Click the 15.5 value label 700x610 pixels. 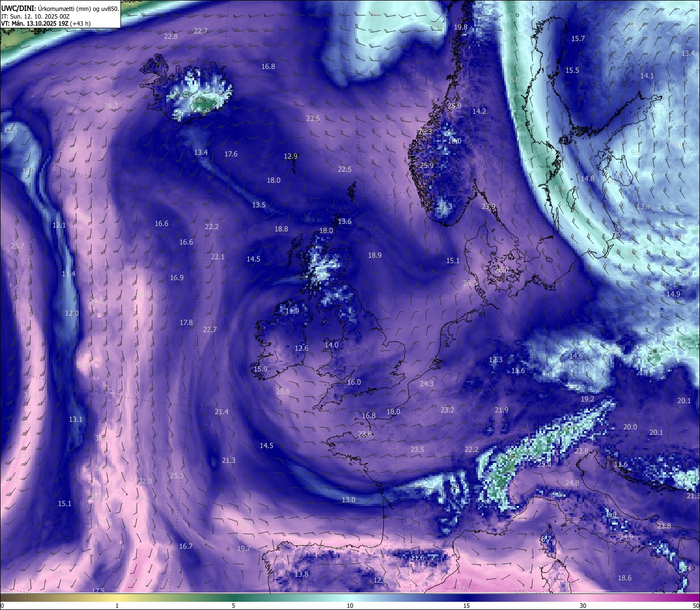point(572,71)
